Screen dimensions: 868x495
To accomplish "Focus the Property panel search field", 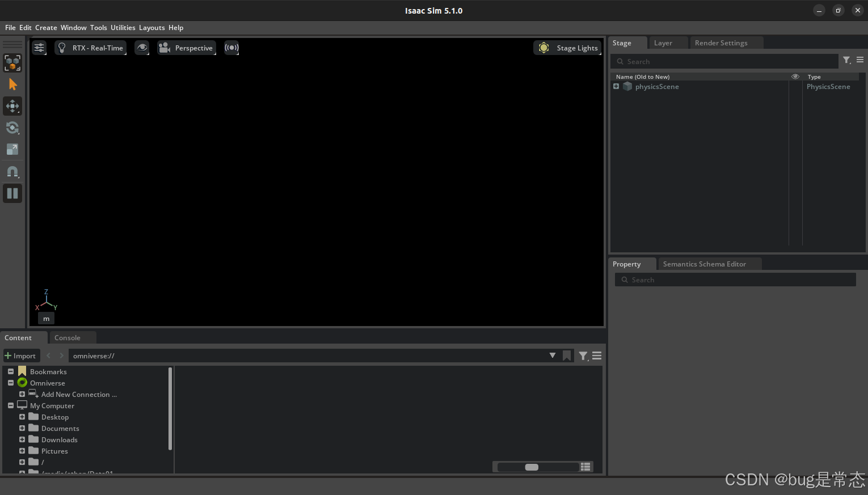I will [735, 280].
